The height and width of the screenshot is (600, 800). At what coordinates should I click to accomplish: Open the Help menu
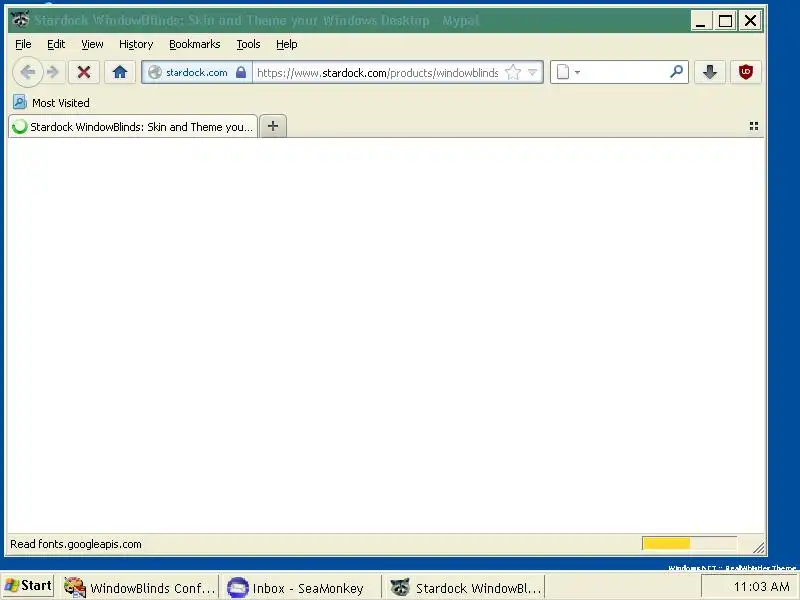(x=286, y=44)
